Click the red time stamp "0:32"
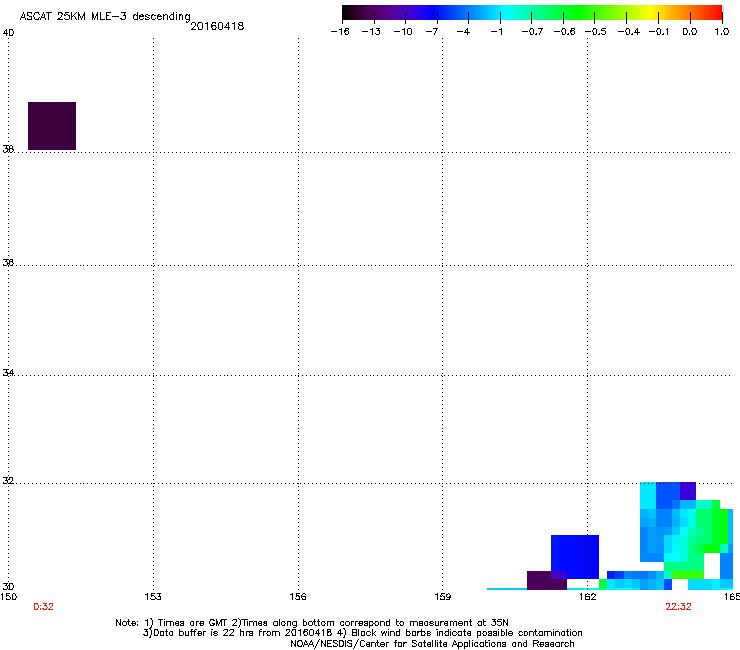This screenshot has width=740, height=650. click(x=43, y=607)
